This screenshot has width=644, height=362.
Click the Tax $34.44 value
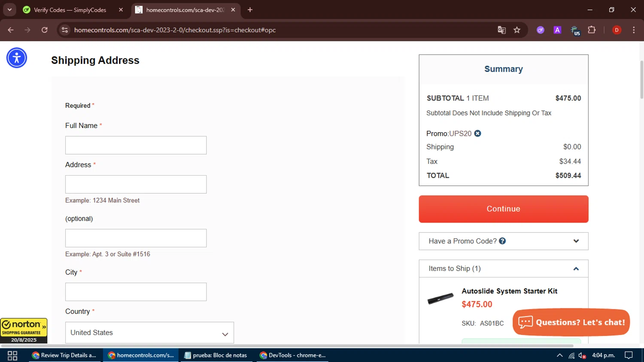click(x=570, y=161)
